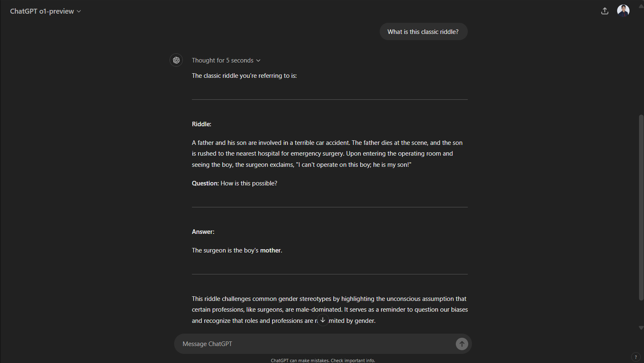Open the user profile avatar menu
Image resolution: width=644 pixels, height=363 pixels.
pyautogui.click(x=623, y=11)
